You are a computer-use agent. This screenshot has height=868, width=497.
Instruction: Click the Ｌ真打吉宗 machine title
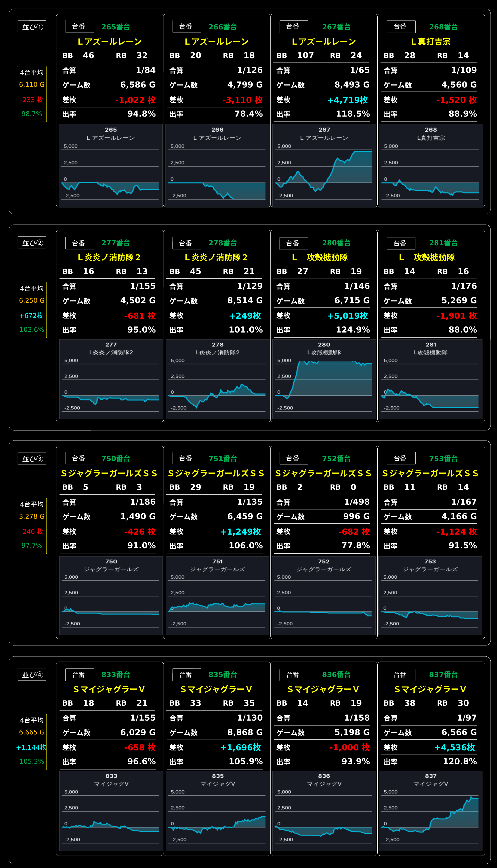(431, 42)
